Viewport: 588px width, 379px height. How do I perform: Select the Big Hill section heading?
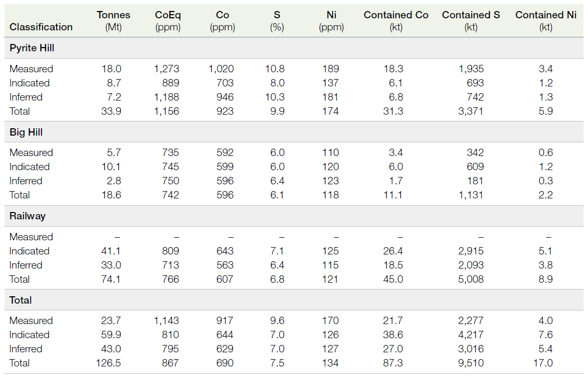point(26,132)
